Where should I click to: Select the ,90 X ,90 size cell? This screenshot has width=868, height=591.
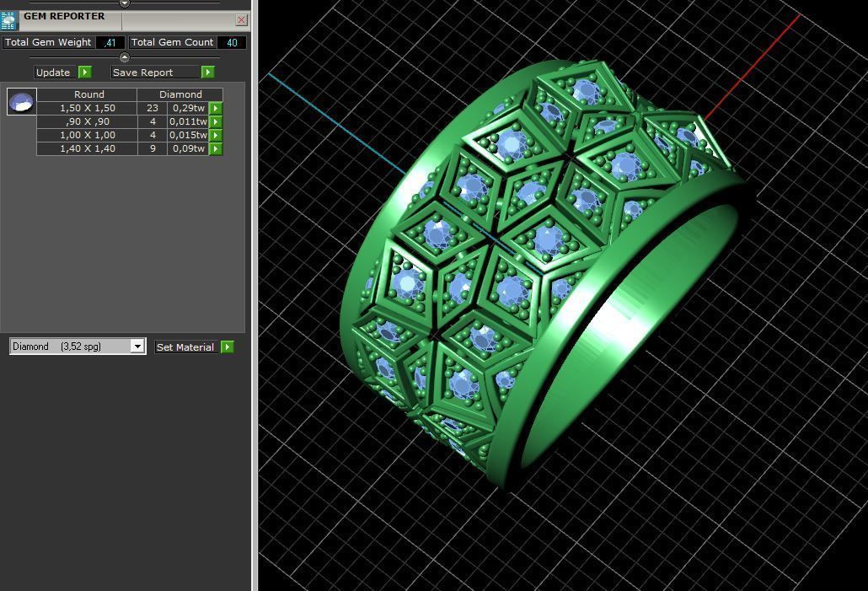pyautogui.click(x=87, y=121)
